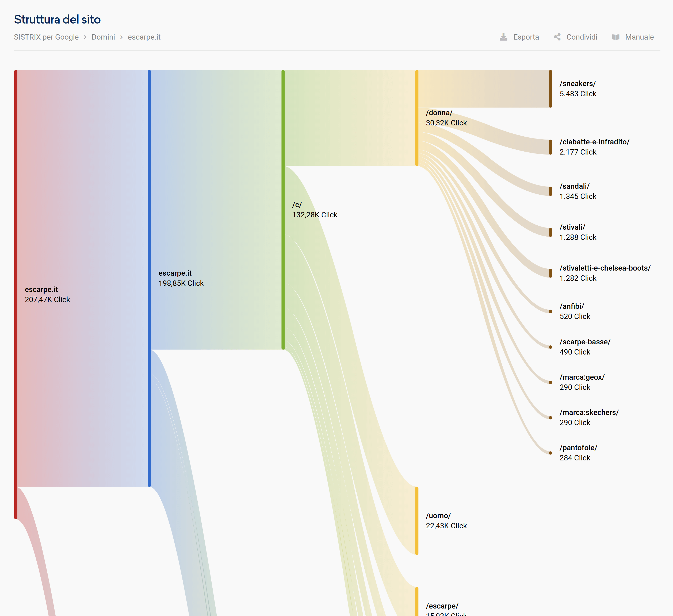This screenshot has height=616, width=673.
Task: Click the /pantofole/ node dot
Action: pos(550,453)
